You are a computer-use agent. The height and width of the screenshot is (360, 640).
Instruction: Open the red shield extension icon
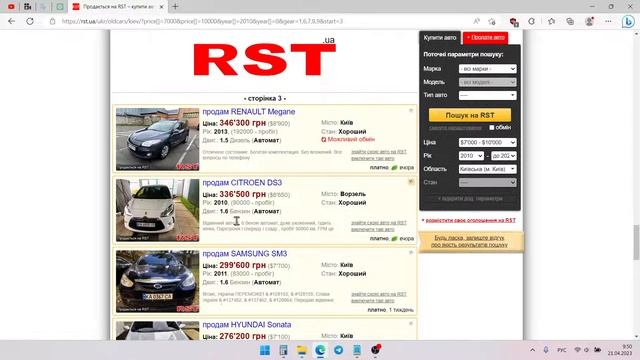tap(514, 22)
